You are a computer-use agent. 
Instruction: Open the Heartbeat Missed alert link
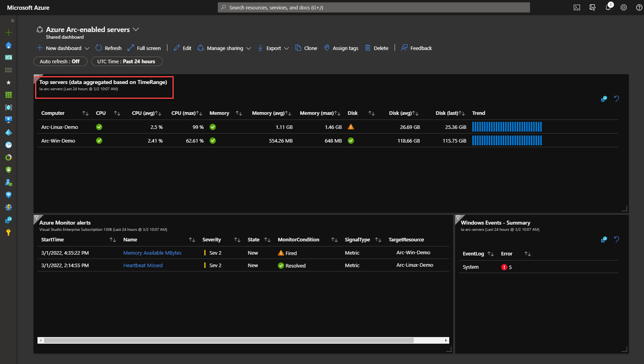coord(143,266)
